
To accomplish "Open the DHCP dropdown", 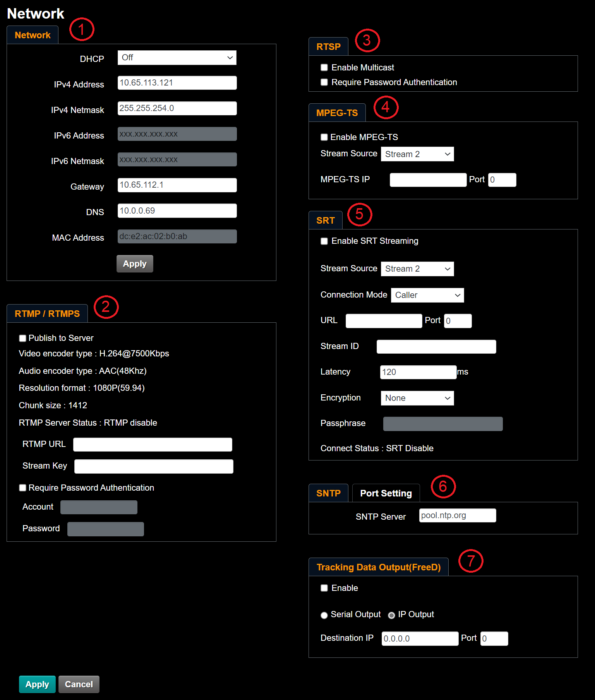I will (177, 58).
